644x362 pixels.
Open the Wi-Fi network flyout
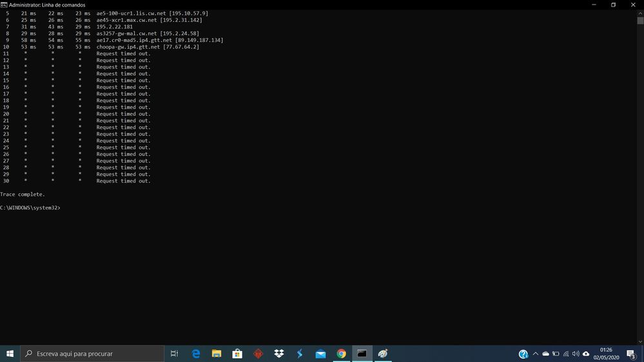[566, 354]
